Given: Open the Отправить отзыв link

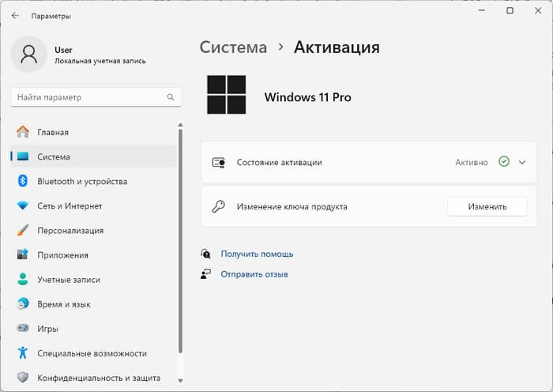Looking at the screenshot, I should [254, 274].
